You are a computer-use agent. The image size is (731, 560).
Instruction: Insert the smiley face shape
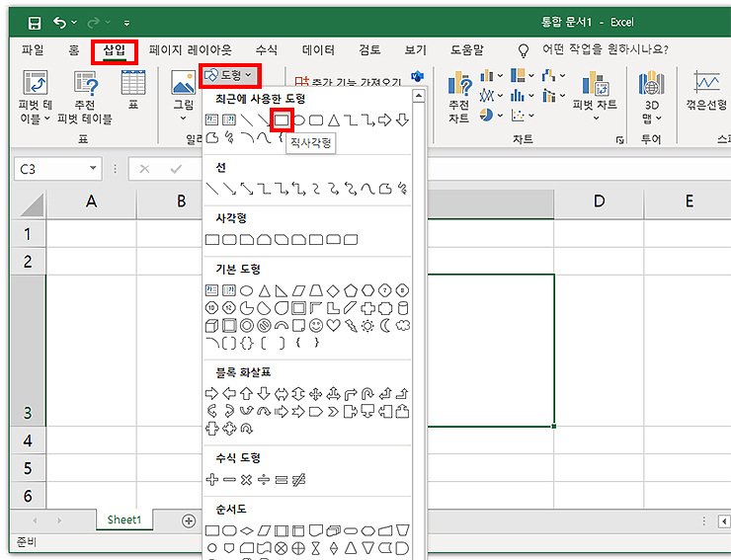[x=316, y=326]
